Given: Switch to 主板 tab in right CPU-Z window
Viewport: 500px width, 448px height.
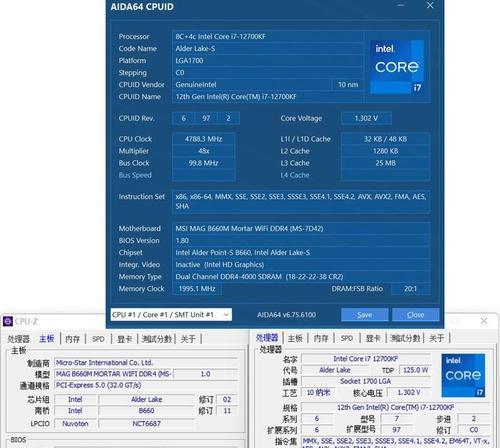Looking at the screenshot, I should tap(295, 338).
